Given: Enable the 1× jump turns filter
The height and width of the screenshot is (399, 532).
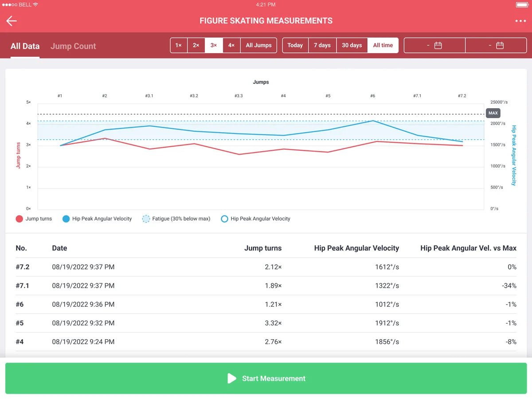Looking at the screenshot, I should (179, 45).
